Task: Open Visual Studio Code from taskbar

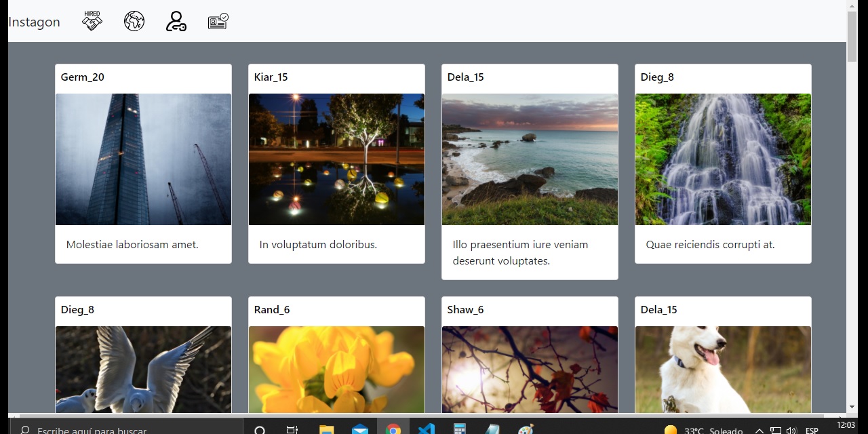Action: pyautogui.click(x=426, y=429)
